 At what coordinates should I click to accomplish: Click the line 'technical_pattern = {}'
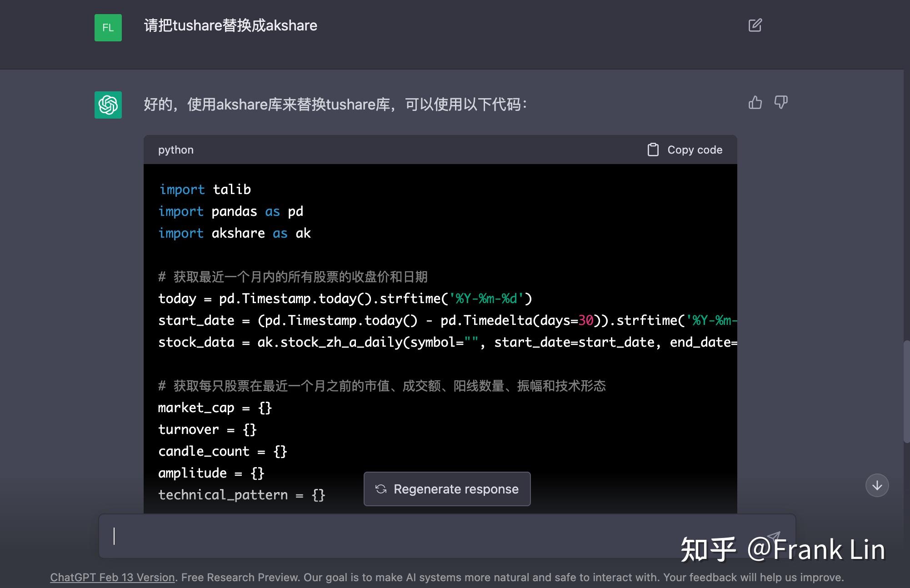pyautogui.click(x=242, y=495)
